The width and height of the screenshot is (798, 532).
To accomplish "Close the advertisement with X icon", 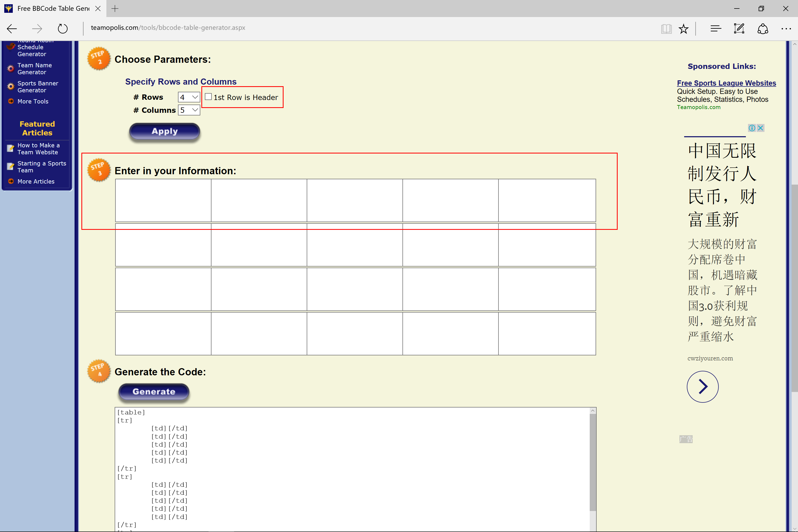I will click(760, 128).
